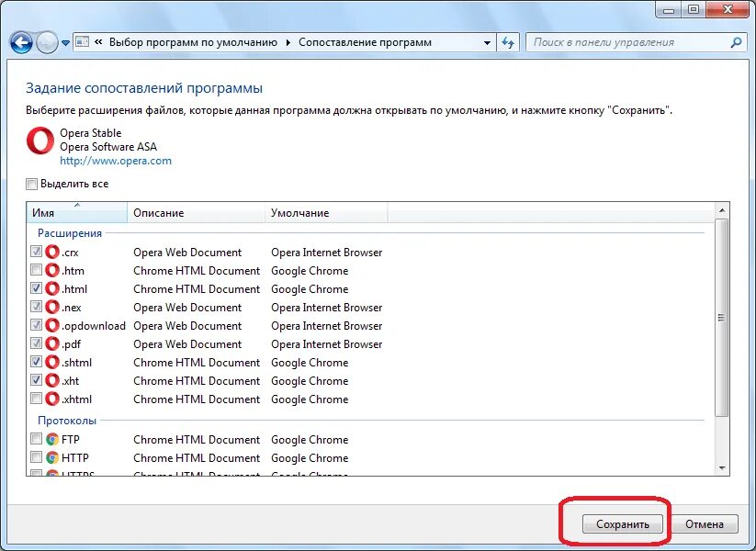
Task: Click the list scrollbar up arrow
Action: pyautogui.click(x=722, y=210)
